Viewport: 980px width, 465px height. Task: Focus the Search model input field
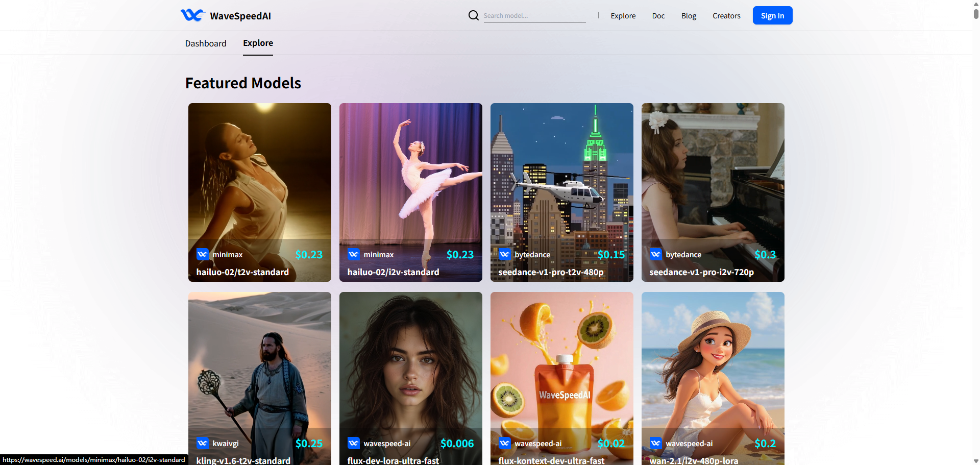534,16
